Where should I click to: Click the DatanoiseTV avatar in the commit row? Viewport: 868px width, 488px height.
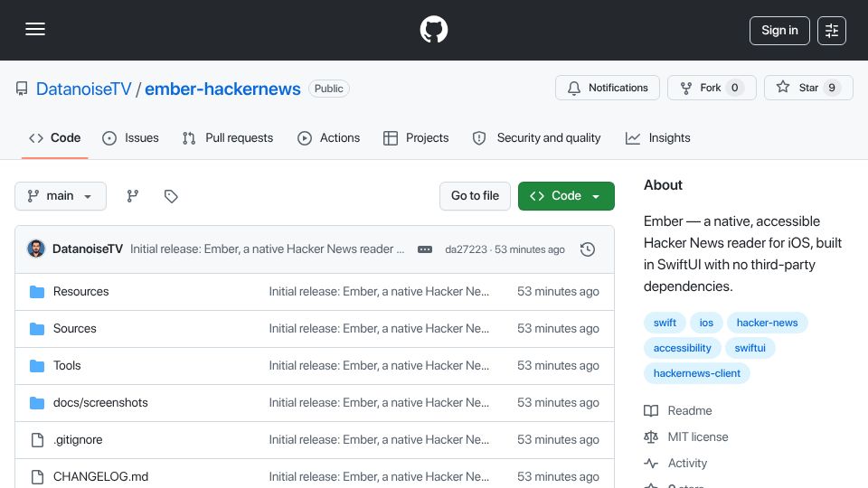[36, 249]
